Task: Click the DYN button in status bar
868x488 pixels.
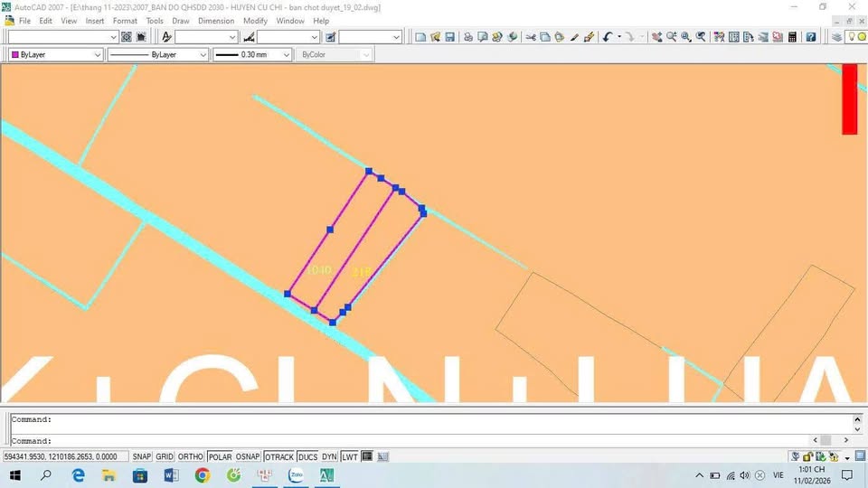Action: 329,457
